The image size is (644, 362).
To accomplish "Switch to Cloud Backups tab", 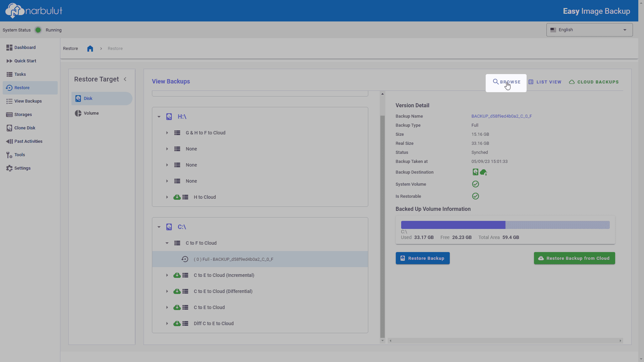I will click(x=594, y=82).
